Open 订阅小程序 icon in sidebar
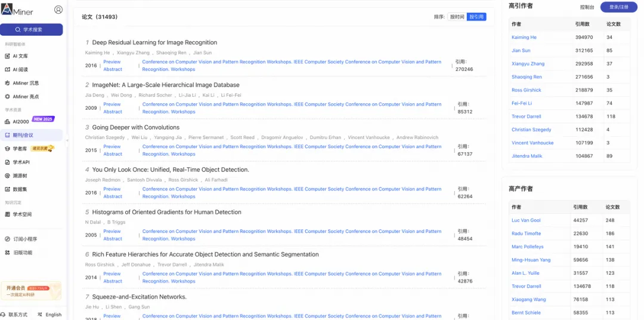The width and height of the screenshot is (644, 320). click(8, 239)
